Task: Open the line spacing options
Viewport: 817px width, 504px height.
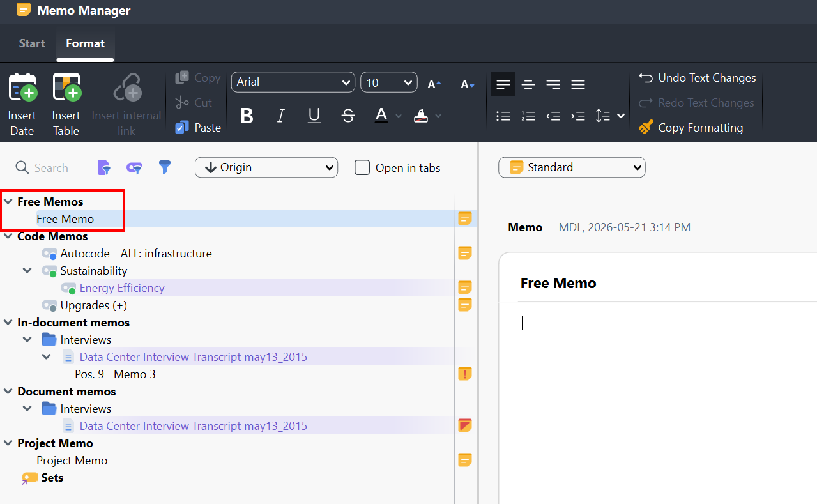Action: click(x=609, y=116)
